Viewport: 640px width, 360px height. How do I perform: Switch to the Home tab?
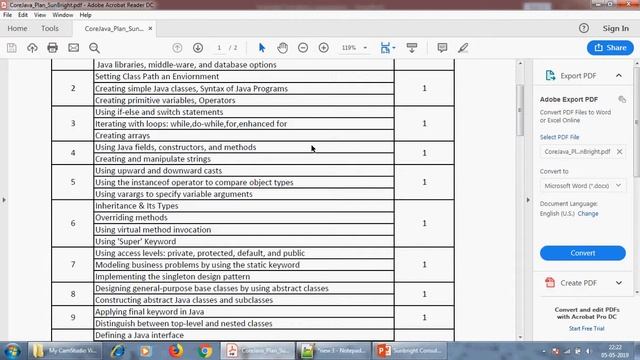[17, 29]
